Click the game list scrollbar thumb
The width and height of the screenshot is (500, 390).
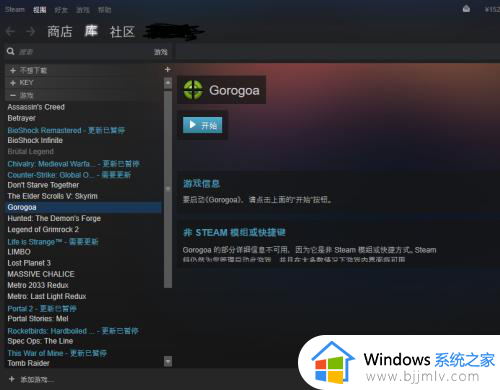pyautogui.click(x=168, y=188)
